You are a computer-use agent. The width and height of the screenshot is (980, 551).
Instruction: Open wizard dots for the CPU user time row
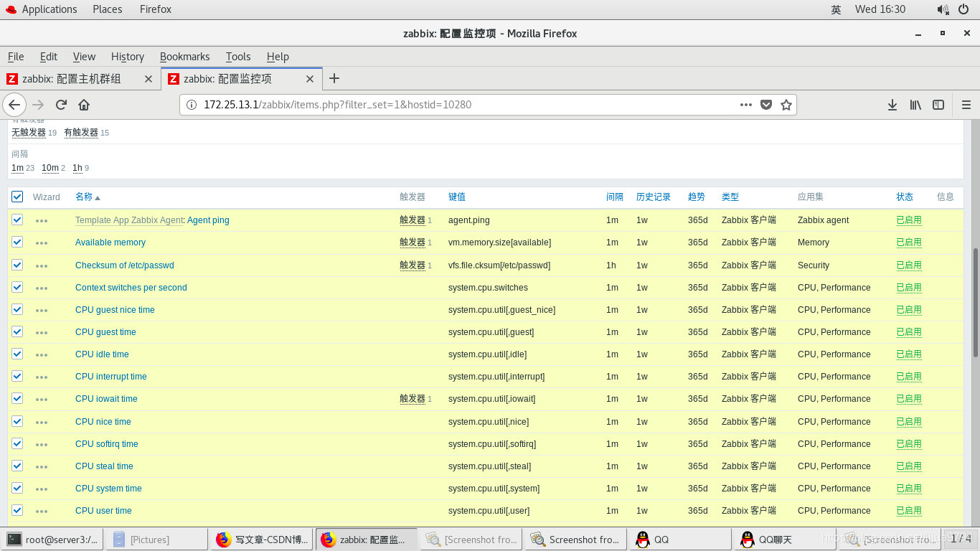coord(42,512)
